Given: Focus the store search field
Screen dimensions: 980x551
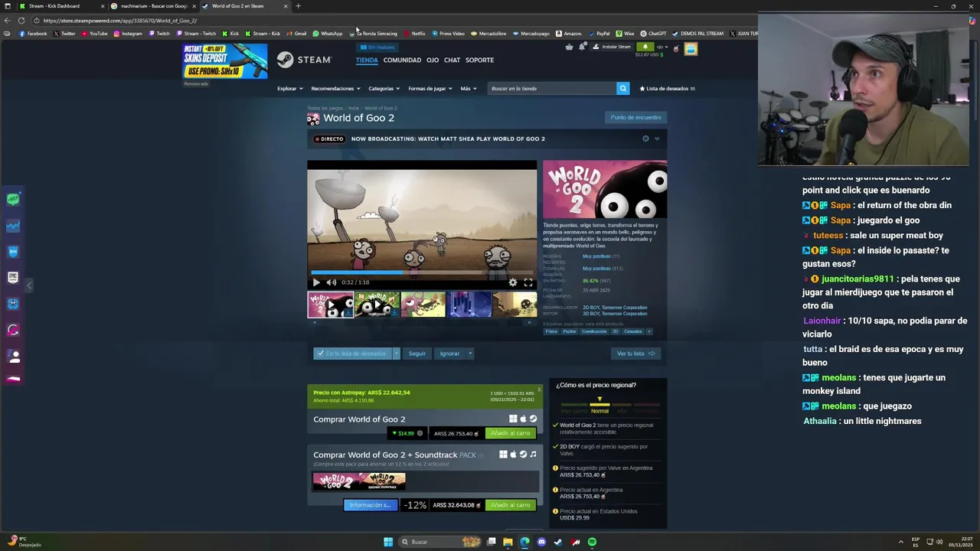Looking at the screenshot, I should point(551,88).
